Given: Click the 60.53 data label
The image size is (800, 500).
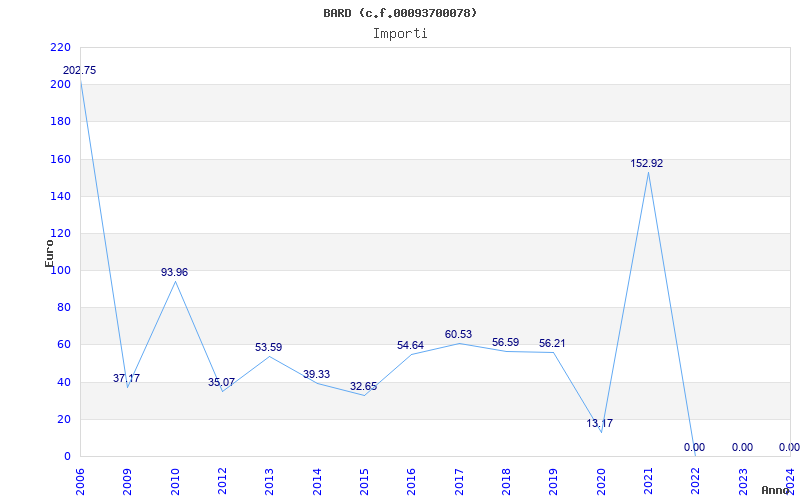Looking at the screenshot, I should (x=458, y=335).
